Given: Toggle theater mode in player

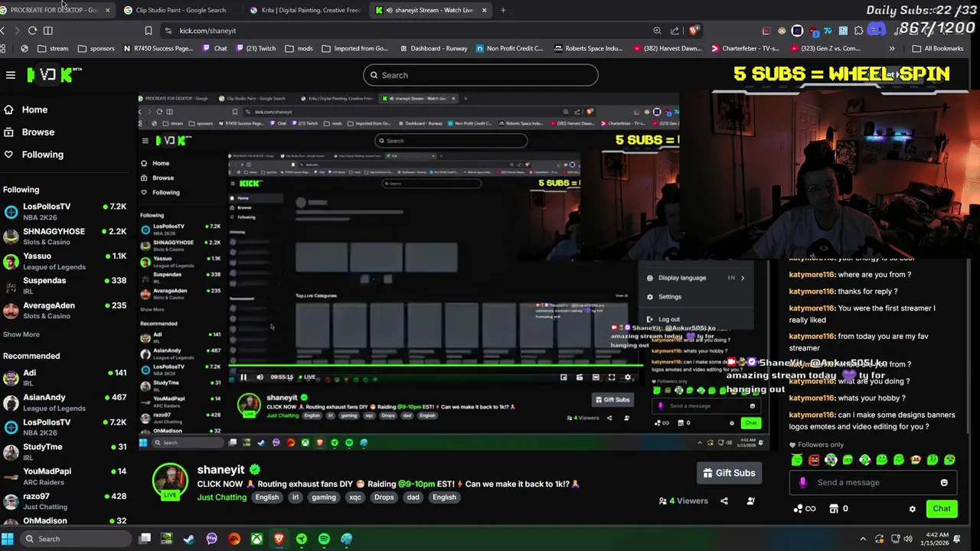Looking at the screenshot, I should [596, 377].
